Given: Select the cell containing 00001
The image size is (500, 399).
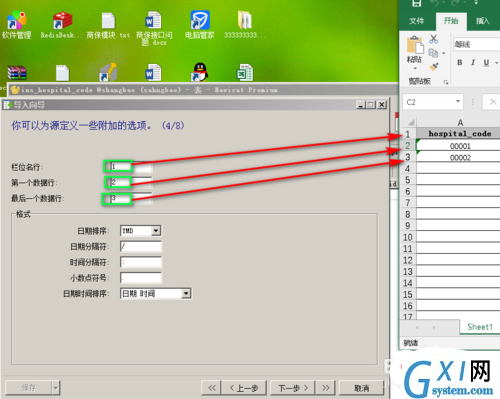Looking at the screenshot, I should coord(459,146).
